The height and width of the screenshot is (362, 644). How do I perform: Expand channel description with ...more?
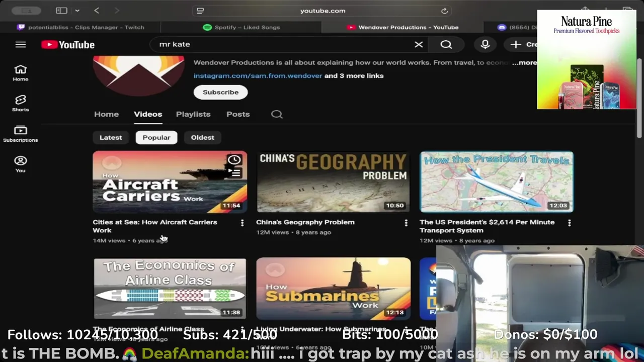pyautogui.click(x=524, y=62)
